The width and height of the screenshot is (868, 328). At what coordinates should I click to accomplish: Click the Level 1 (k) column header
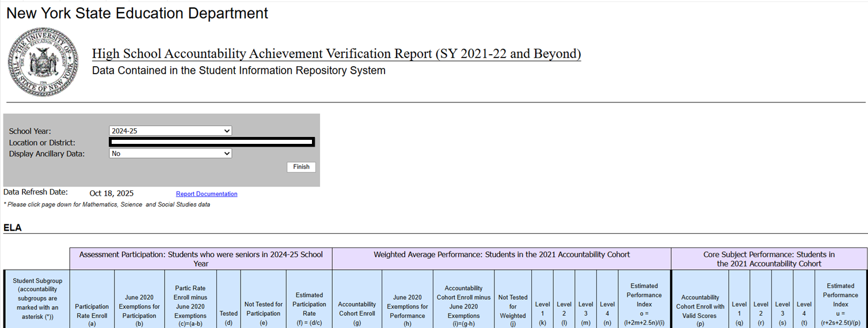point(542,299)
